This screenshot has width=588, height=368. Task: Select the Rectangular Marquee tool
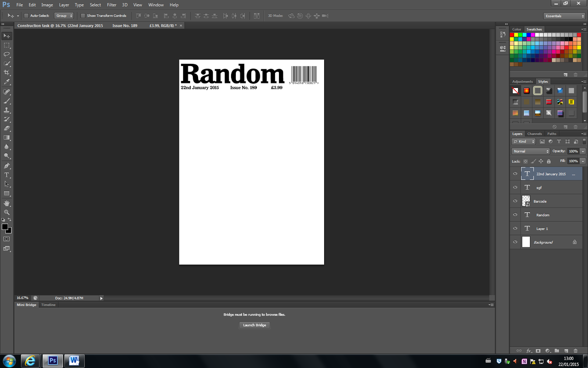[x=7, y=45]
